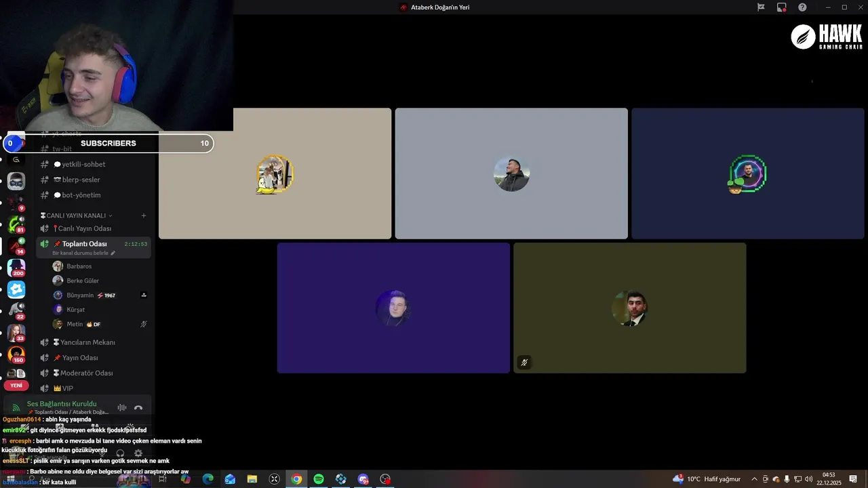Select the olive participant video tile
This screenshot has width=868, height=488.
[630, 308]
